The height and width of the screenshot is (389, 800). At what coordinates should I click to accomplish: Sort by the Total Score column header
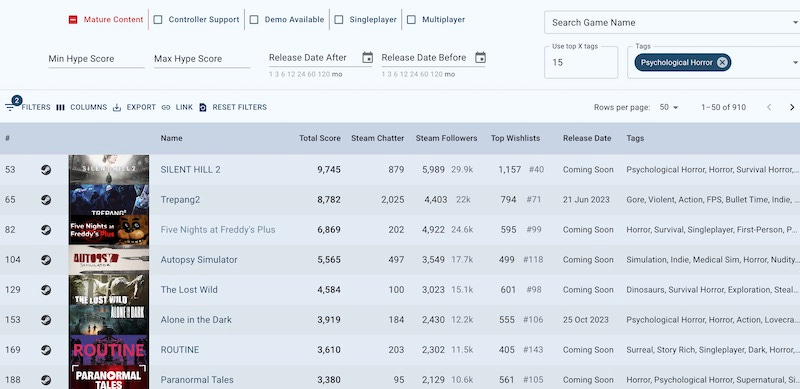(320, 138)
